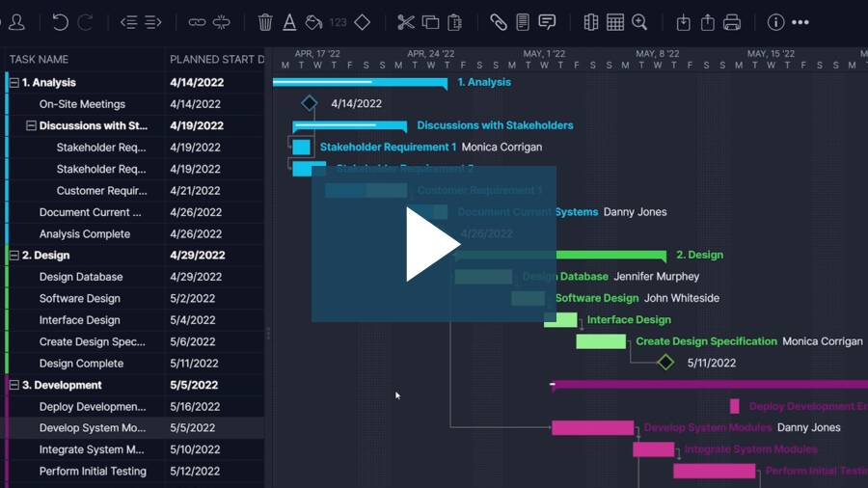The image size is (868, 488).
Task: Attach a file with the paperclip icon
Action: point(499,23)
